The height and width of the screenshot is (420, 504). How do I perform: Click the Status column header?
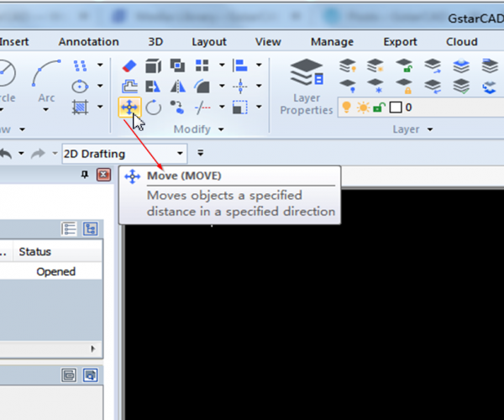coord(35,251)
